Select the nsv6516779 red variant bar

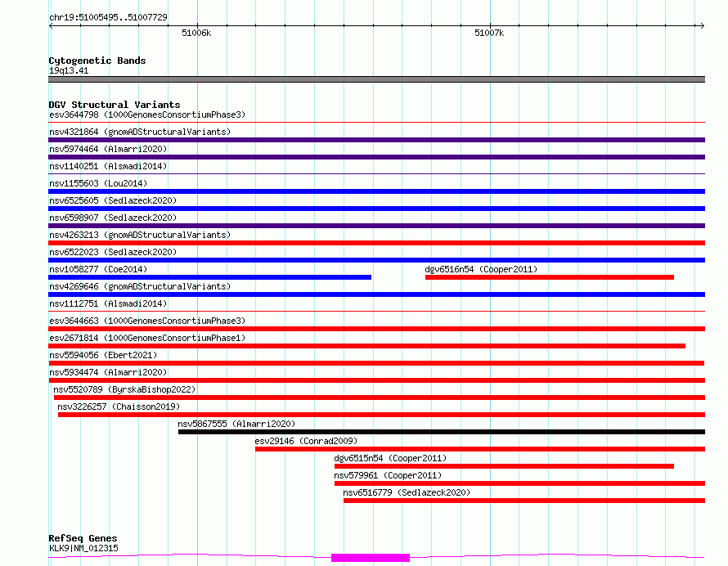pos(524,501)
